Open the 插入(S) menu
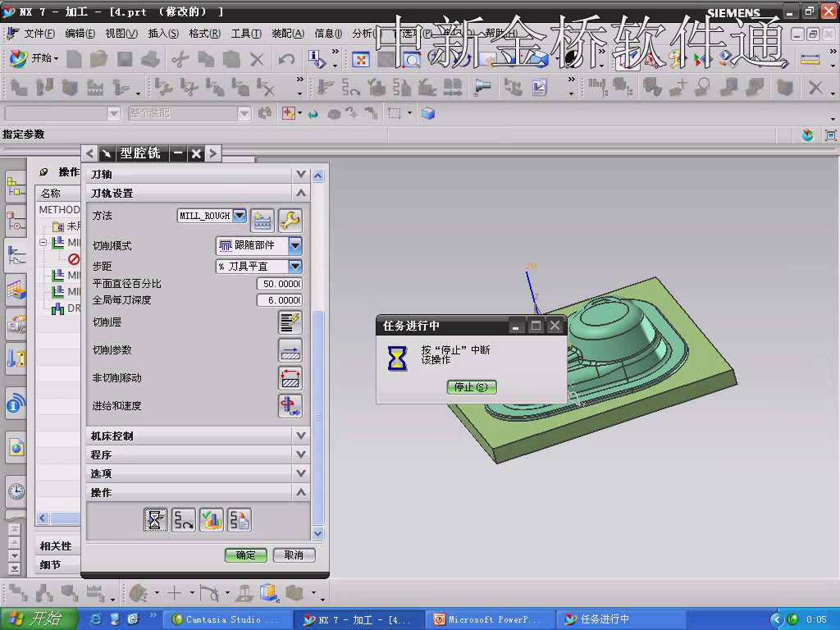 click(x=163, y=34)
